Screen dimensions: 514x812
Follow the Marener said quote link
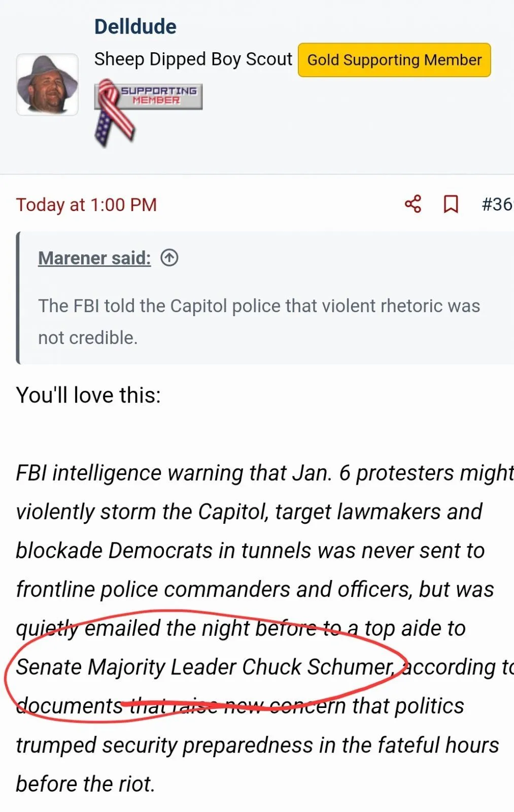(94, 258)
